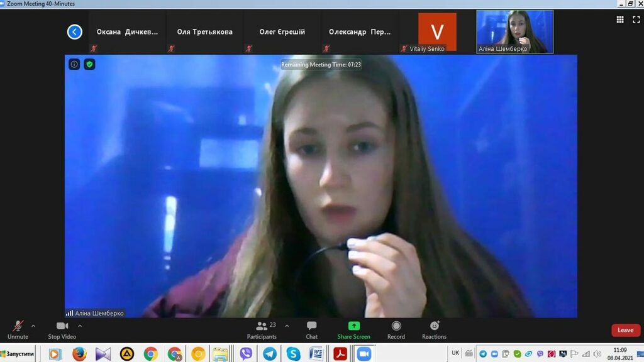Click the Запустити start button

tap(18, 354)
